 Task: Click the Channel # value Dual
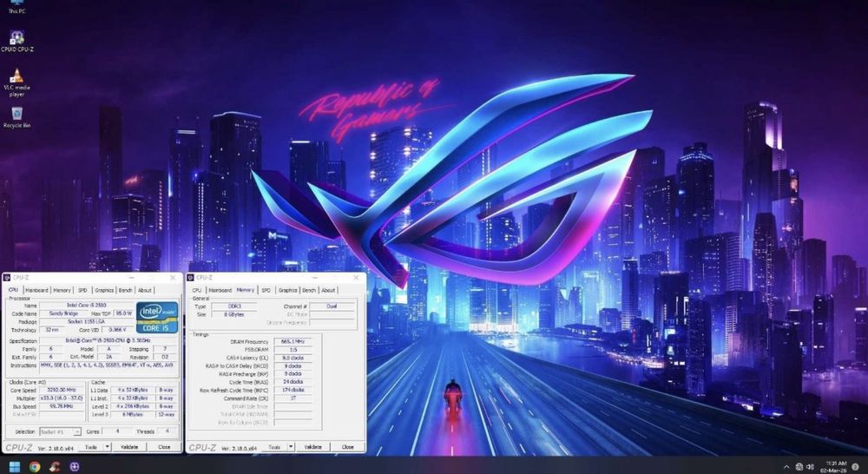pos(332,306)
